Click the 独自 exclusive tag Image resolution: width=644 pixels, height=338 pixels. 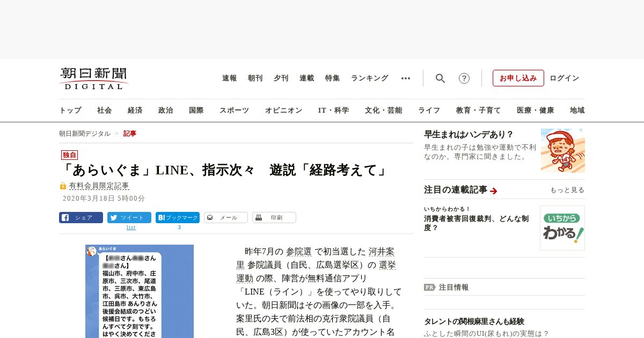[x=69, y=155]
